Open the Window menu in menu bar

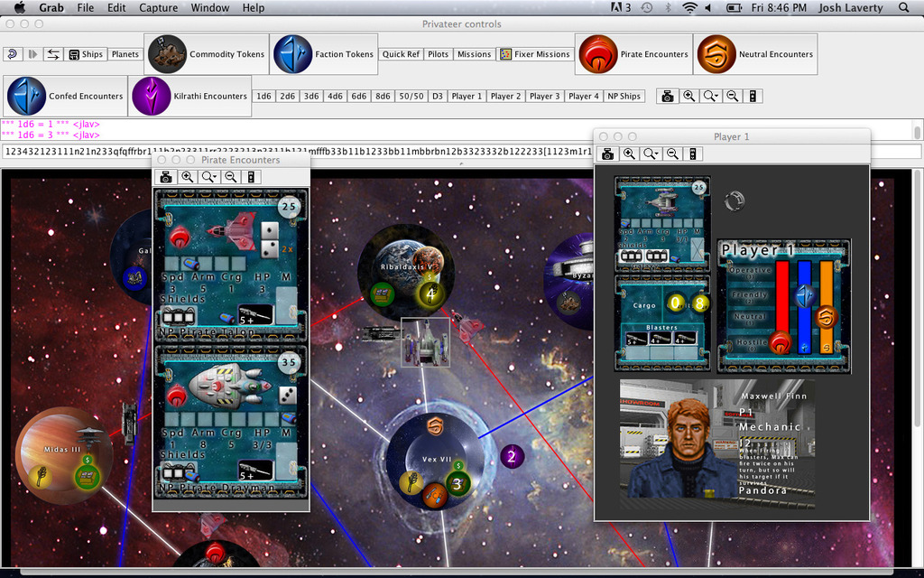(x=209, y=7)
